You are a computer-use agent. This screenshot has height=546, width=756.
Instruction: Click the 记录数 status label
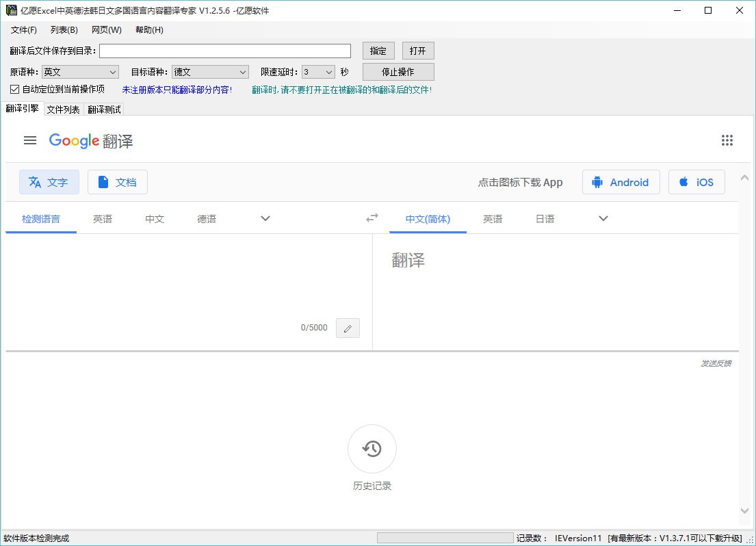(532, 538)
